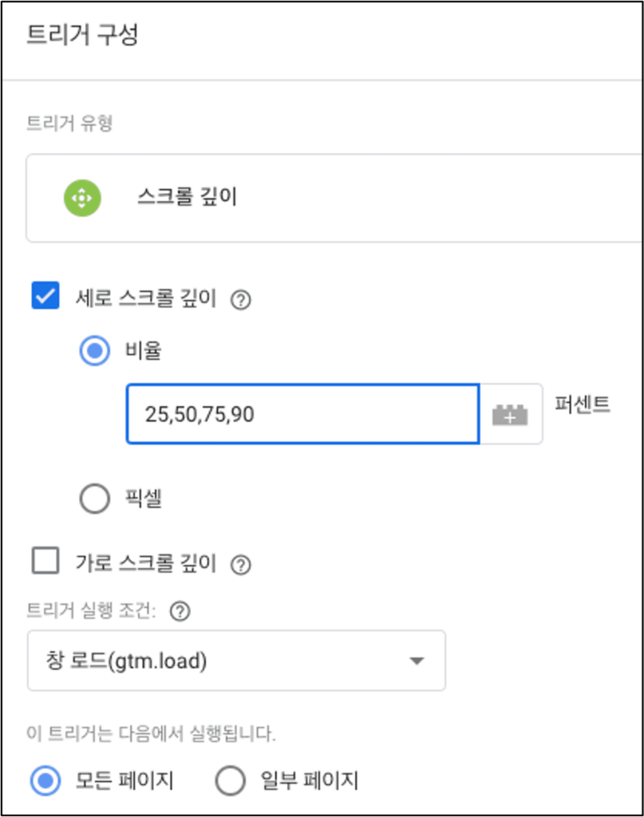The image size is (644, 817).
Task: Click help icon beside 세로 스크롤 깊이
Action: 241,300
